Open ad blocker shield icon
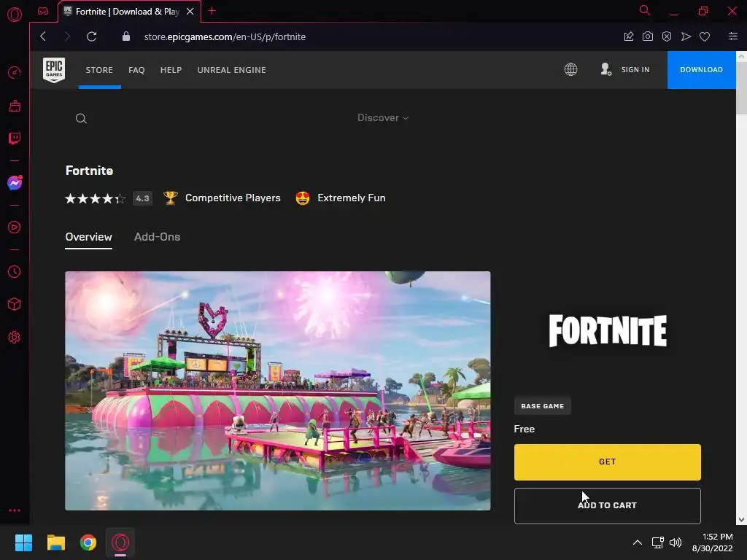The image size is (747, 560). (667, 36)
